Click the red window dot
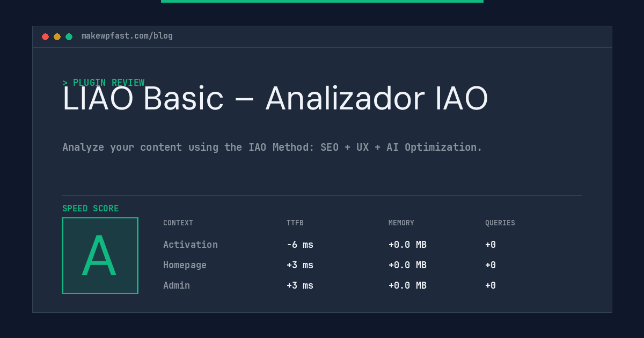 (x=45, y=36)
